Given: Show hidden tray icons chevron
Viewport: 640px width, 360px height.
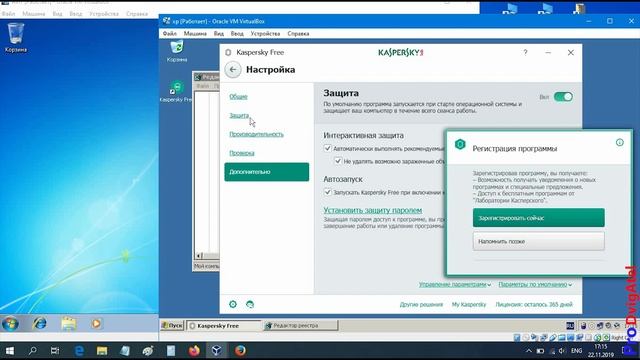Looking at the screenshot, I should [x=529, y=351].
